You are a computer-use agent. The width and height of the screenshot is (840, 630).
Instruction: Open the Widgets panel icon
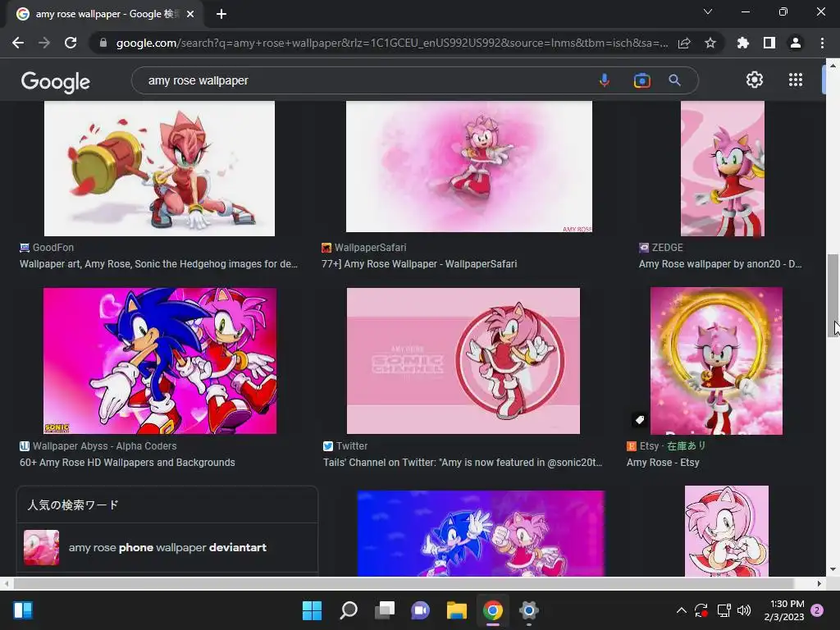coord(22,610)
